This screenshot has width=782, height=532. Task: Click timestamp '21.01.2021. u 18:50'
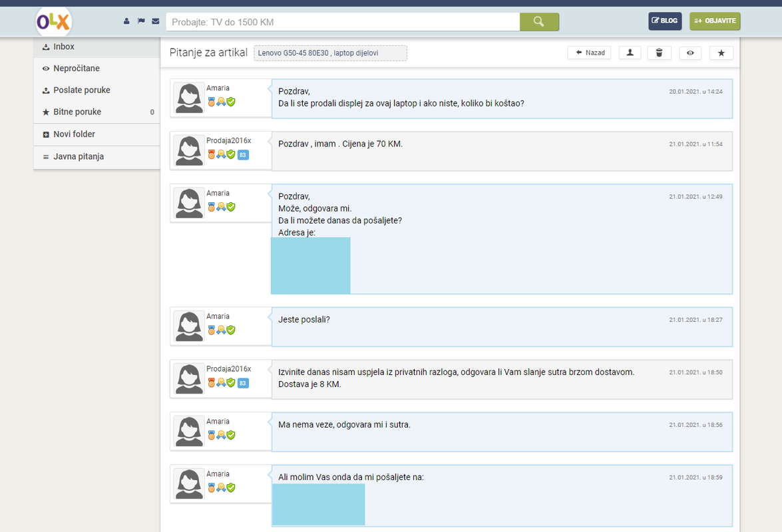pyautogui.click(x=695, y=372)
